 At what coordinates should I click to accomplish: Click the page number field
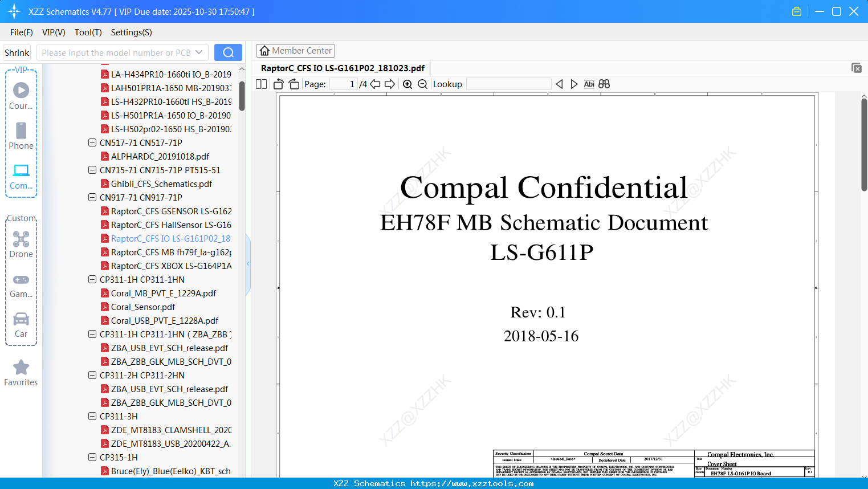point(344,84)
